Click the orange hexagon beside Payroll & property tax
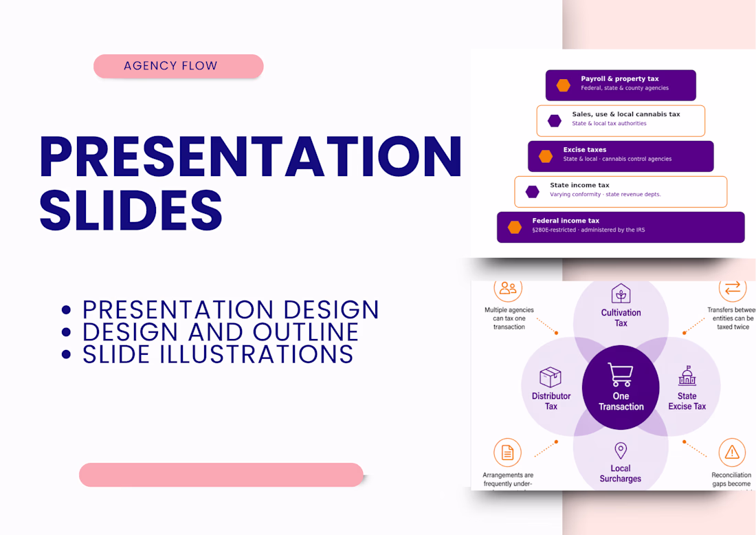Viewport: 756px width, 535px height. tap(563, 85)
